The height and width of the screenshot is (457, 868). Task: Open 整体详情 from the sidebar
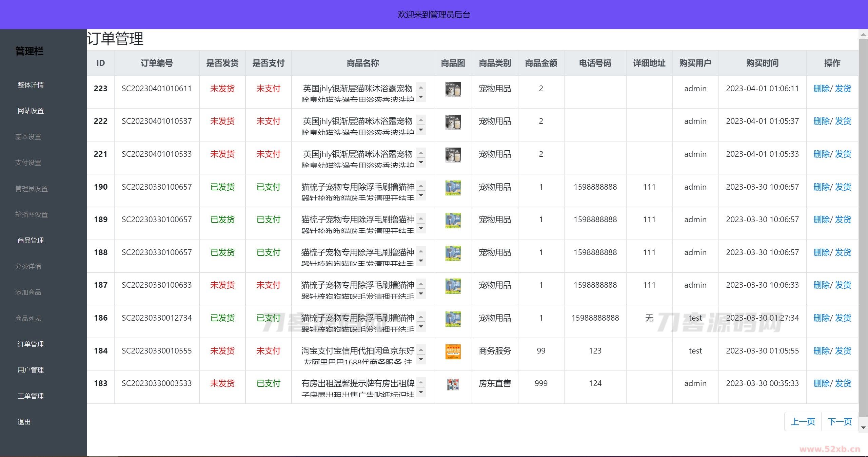click(31, 85)
